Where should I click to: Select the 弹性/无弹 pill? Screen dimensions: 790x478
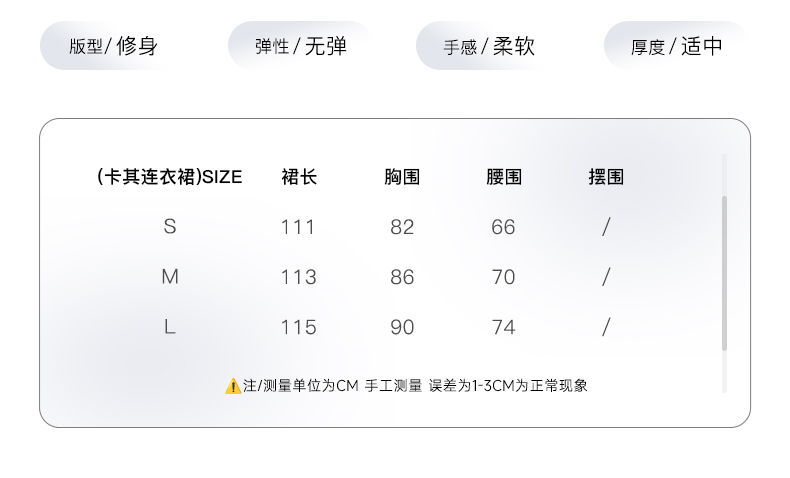pos(300,46)
